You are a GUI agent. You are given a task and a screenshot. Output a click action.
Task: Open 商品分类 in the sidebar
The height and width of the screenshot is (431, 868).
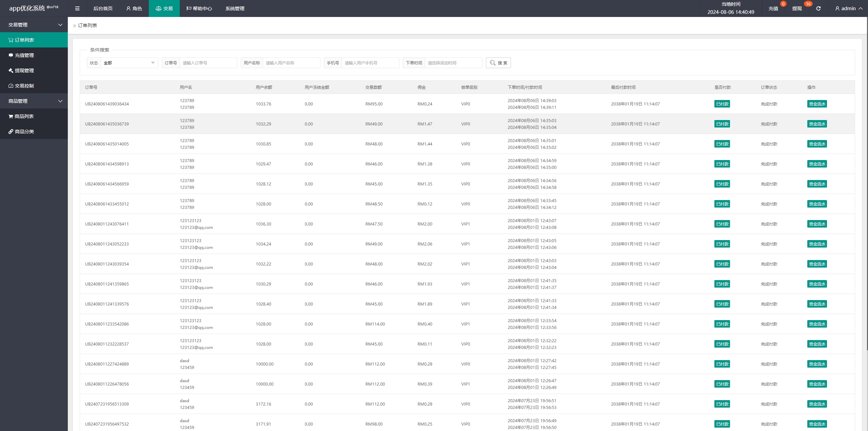[34, 132]
